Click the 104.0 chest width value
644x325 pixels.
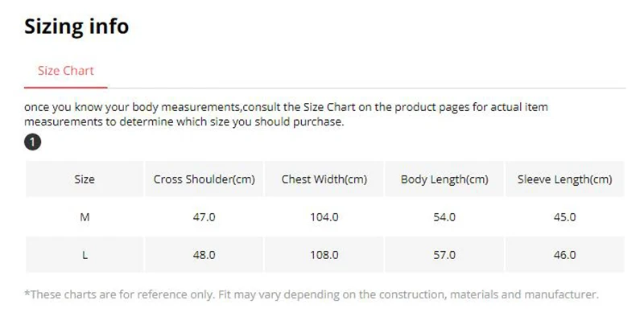coord(324,217)
